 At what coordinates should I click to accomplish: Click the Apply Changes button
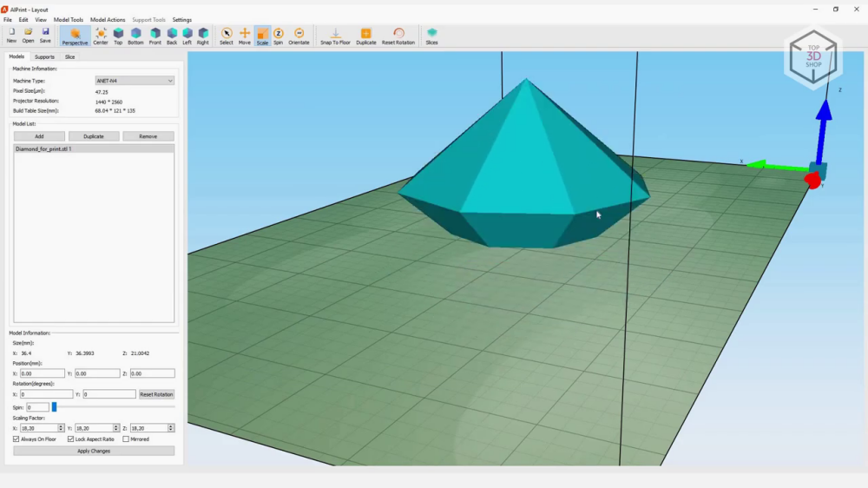[94, 451]
